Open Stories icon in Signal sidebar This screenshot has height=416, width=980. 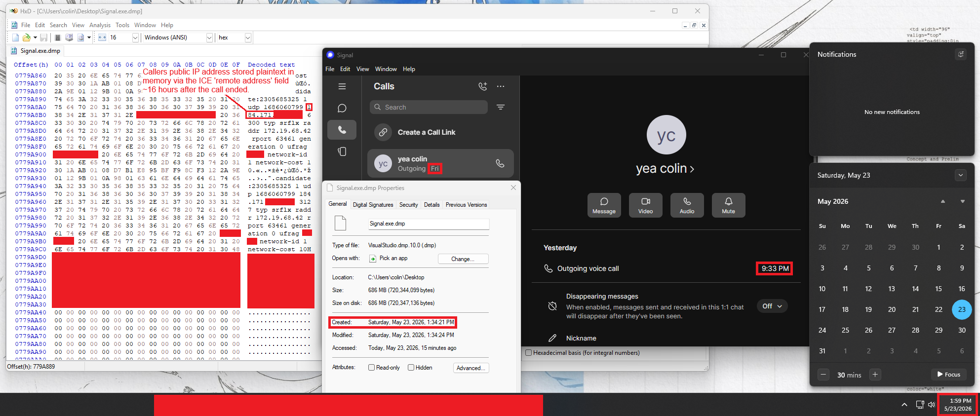click(342, 151)
